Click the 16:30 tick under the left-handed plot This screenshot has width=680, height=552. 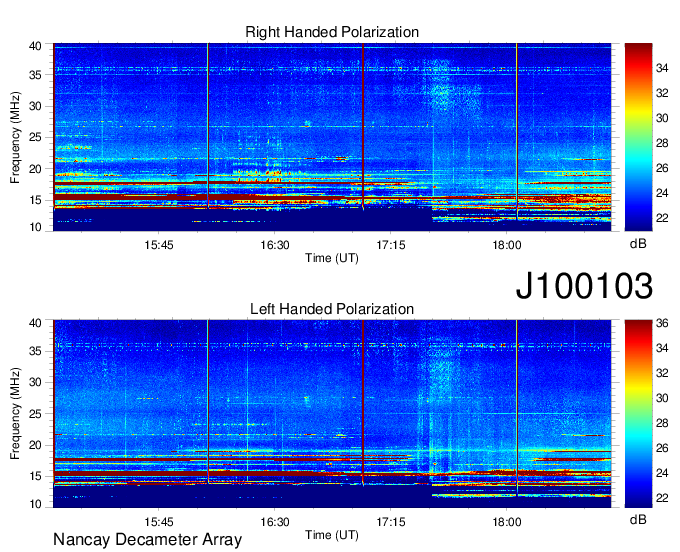(x=275, y=522)
